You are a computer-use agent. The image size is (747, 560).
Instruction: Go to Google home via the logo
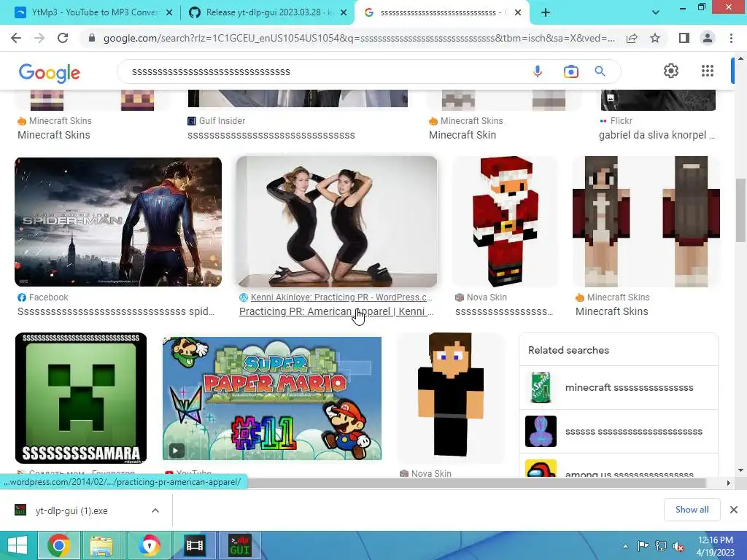coord(49,72)
